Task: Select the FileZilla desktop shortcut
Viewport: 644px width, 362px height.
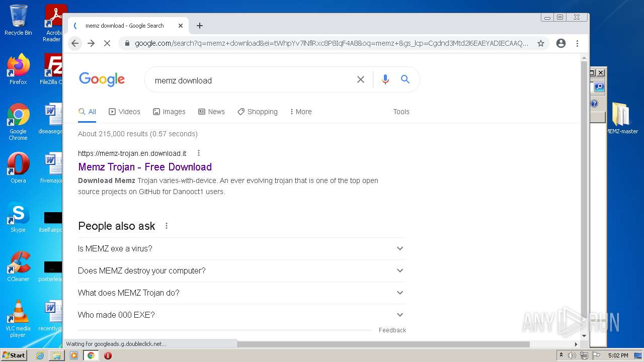Action: tap(51, 69)
